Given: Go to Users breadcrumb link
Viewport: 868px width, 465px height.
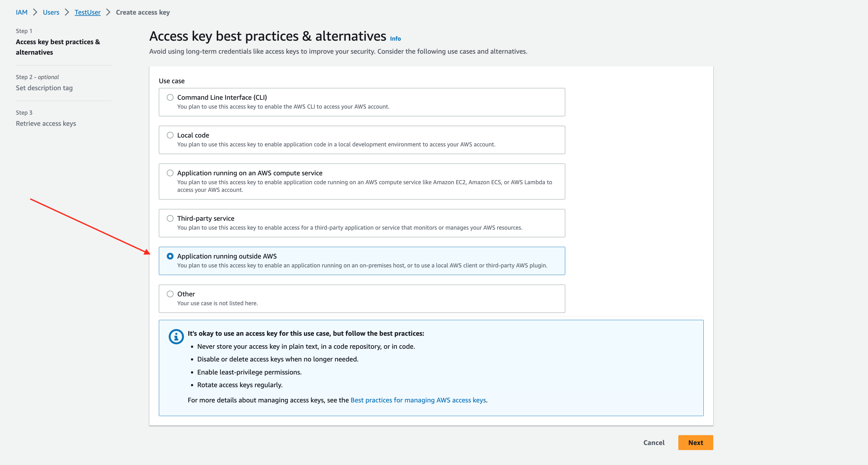Looking at the screenshot, I should coord(51,12).
